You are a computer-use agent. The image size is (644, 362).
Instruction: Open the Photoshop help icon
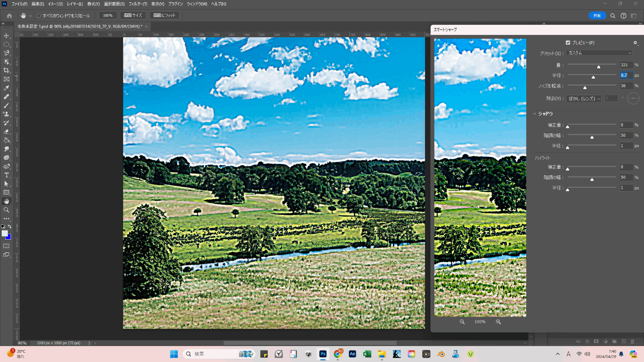(623, 16)
